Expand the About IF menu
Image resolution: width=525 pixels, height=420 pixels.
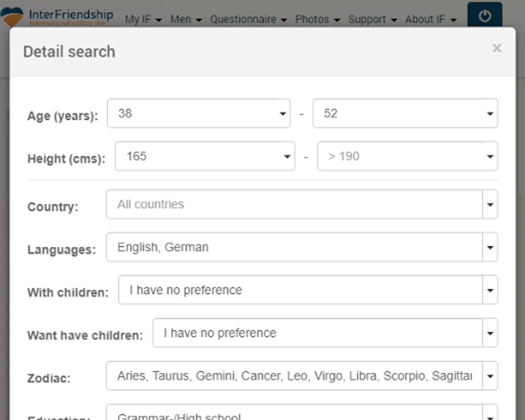430,20
